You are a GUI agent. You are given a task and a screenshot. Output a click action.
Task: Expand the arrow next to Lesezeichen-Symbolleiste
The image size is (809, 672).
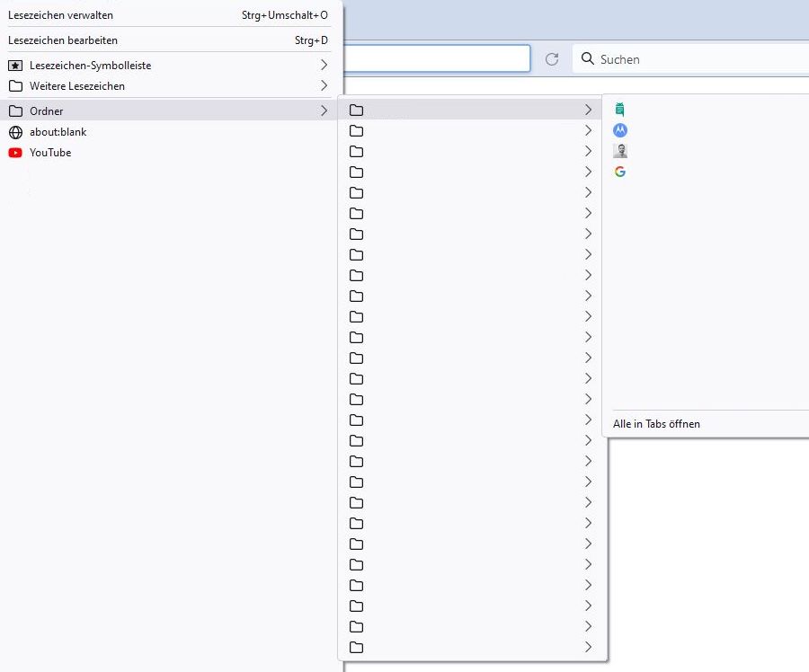pos(324,65)
